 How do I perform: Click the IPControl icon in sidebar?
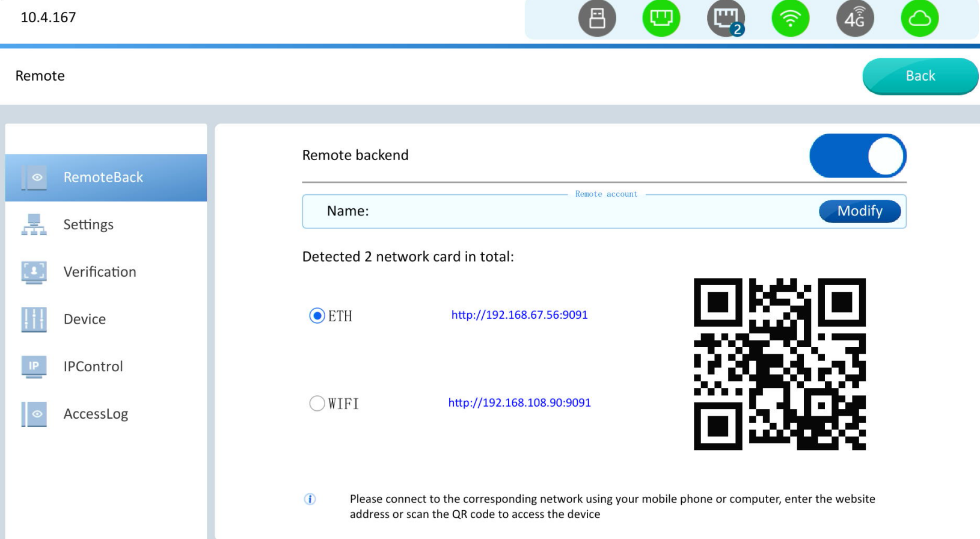(34, 366)
